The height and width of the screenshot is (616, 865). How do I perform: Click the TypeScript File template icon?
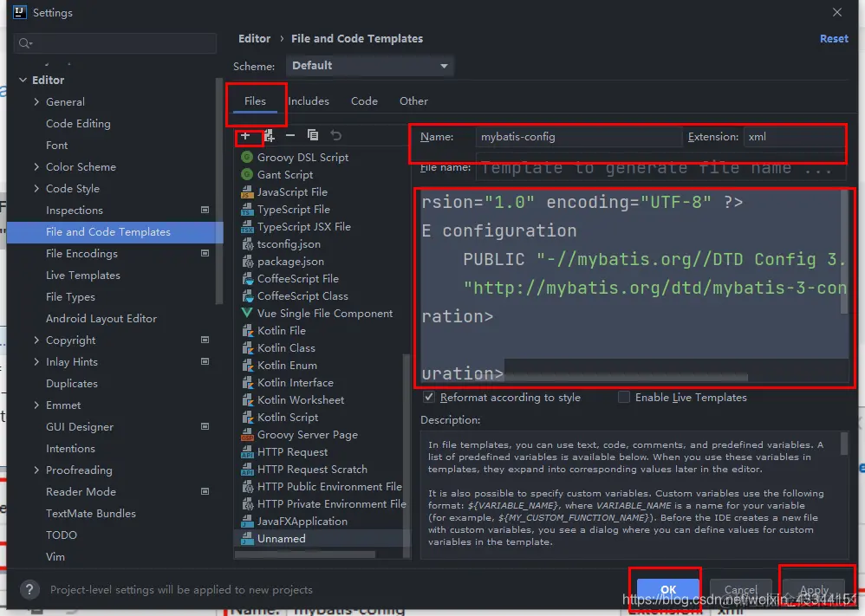click(247, 209)
